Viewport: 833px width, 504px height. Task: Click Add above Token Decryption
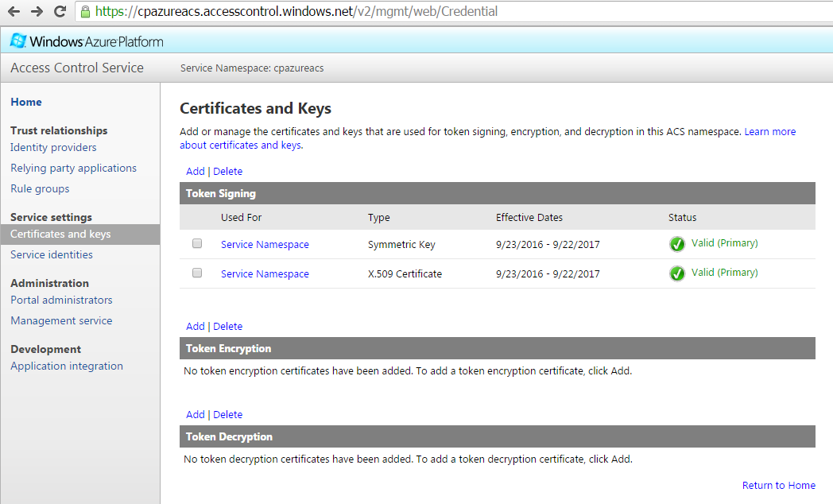pyautogui.click(x=195, y=414)
